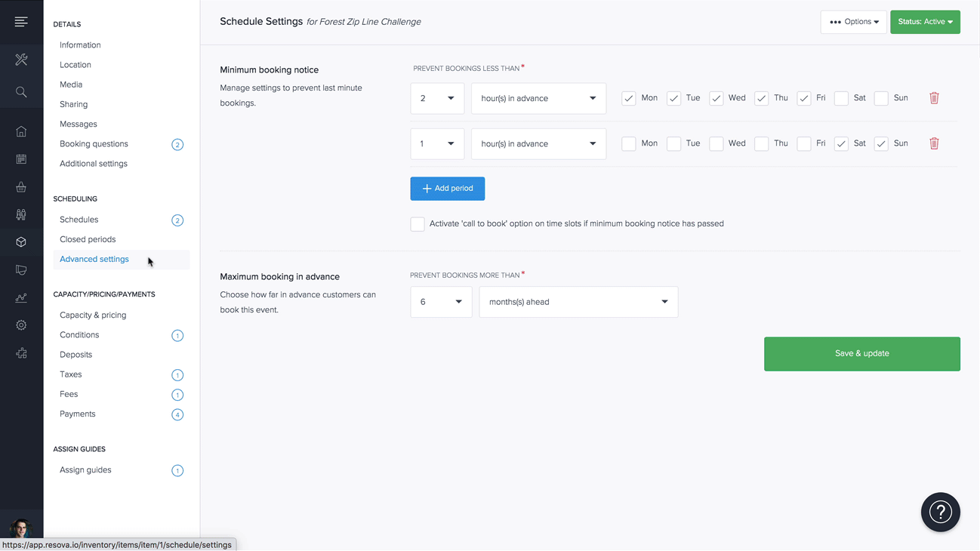Click the Add period button
This screenshot has width=980, height=551.
click(x=447, y=188)
